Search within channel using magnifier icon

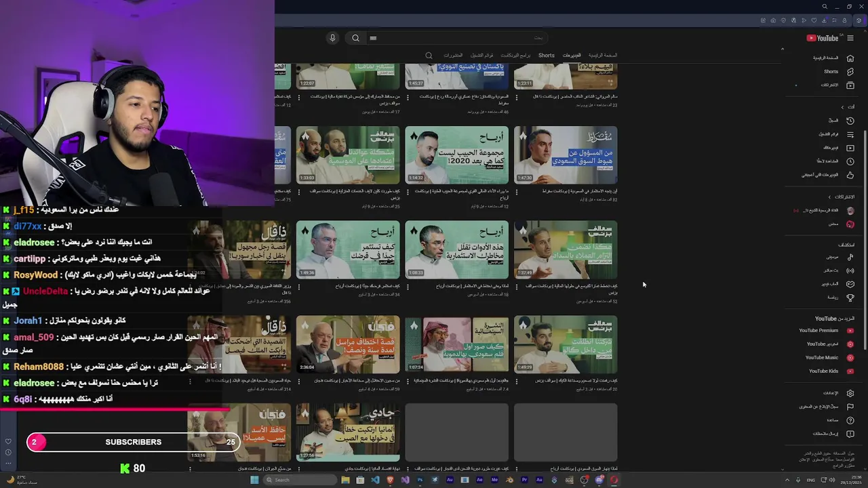click(429, 56)
